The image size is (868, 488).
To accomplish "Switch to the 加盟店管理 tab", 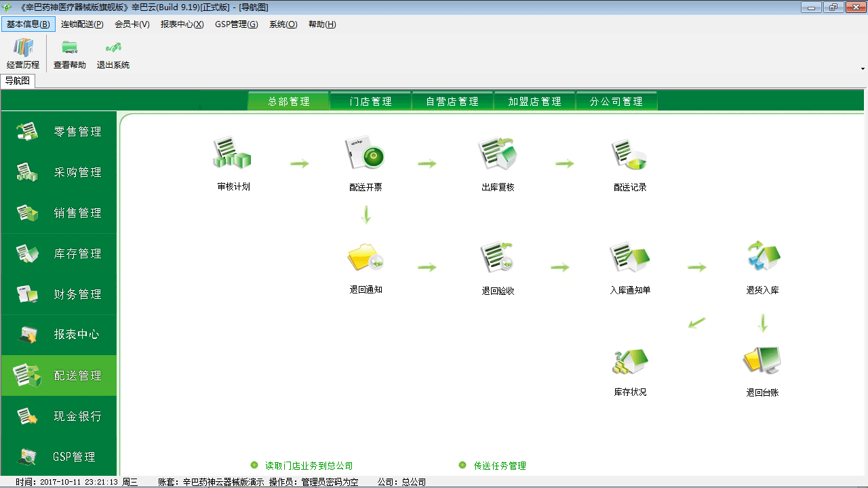I will (534, 100).
